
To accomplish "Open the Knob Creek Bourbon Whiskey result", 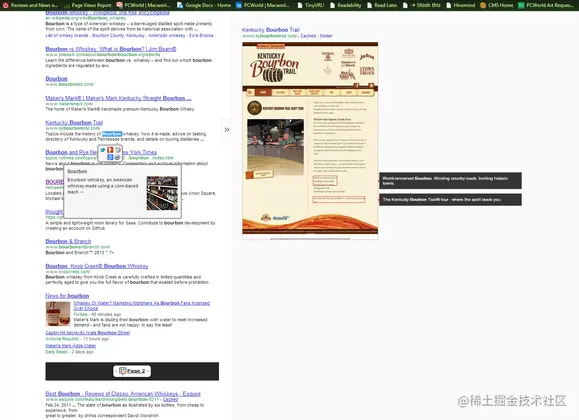I will (97, 266).
